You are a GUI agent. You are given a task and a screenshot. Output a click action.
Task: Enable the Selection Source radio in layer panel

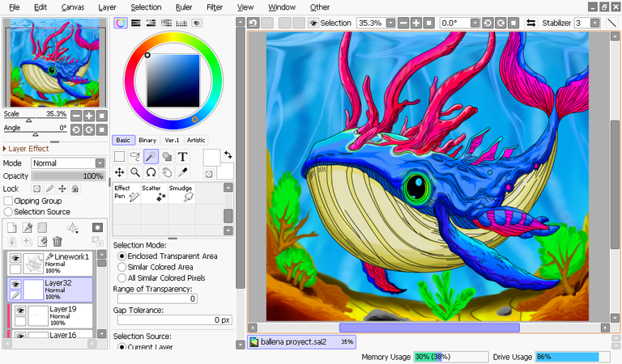8,212
